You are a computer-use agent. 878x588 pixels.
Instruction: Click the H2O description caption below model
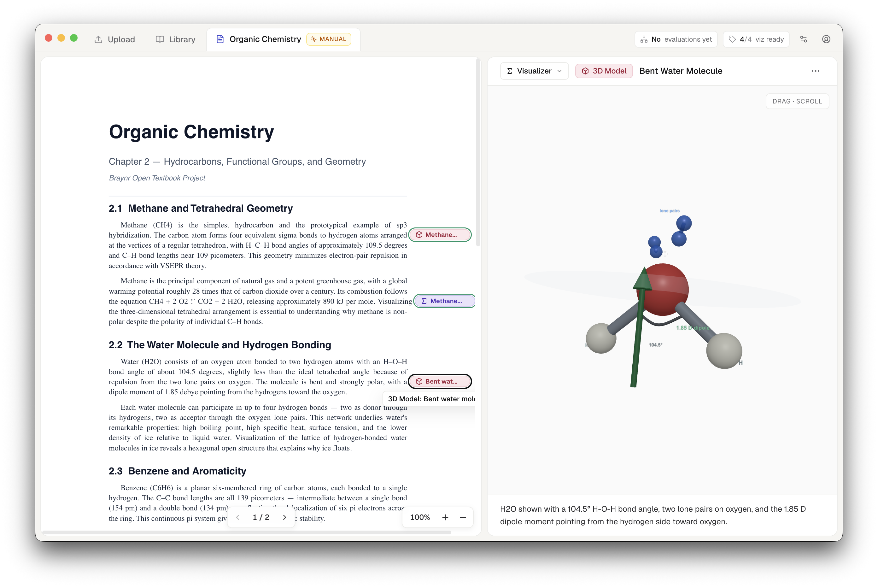click(x=653, y=515)
